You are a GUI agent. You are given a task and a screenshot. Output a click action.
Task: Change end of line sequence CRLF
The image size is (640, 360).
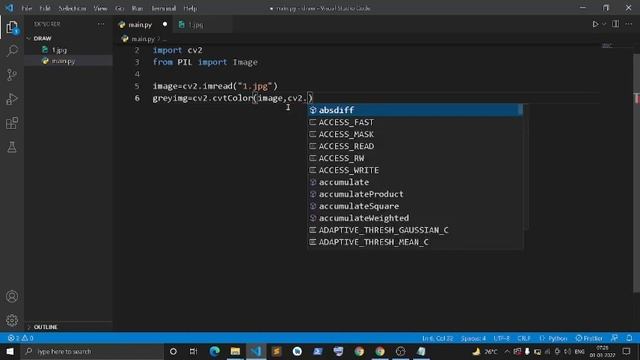(x=524, y=338)
